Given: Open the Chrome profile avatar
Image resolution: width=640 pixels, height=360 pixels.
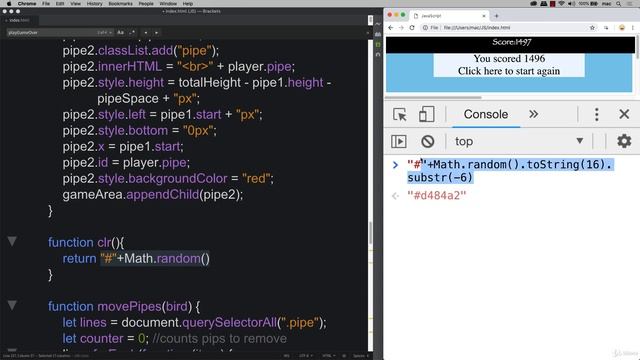Looking at the screenshot, I should [x=622, y=28].
